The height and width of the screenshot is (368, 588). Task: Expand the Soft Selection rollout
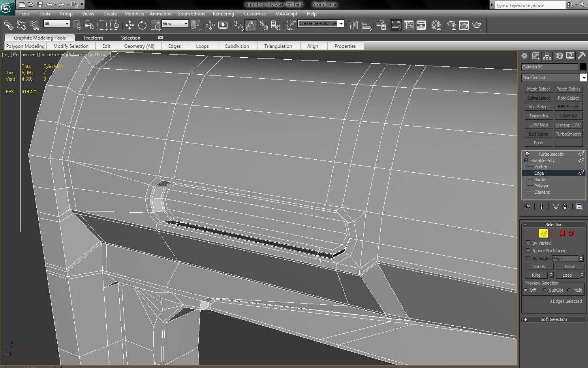point(553,319)
